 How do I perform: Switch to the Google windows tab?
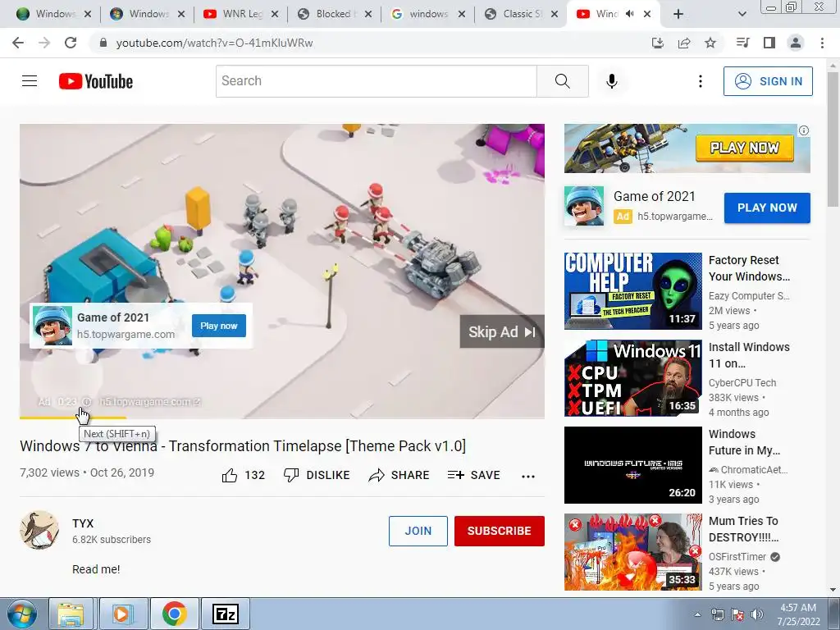[427, 14]
